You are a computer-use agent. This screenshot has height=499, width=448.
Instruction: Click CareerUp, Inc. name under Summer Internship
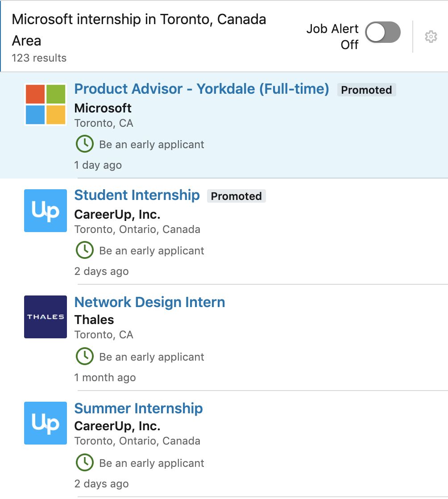[x=117, y=426]
